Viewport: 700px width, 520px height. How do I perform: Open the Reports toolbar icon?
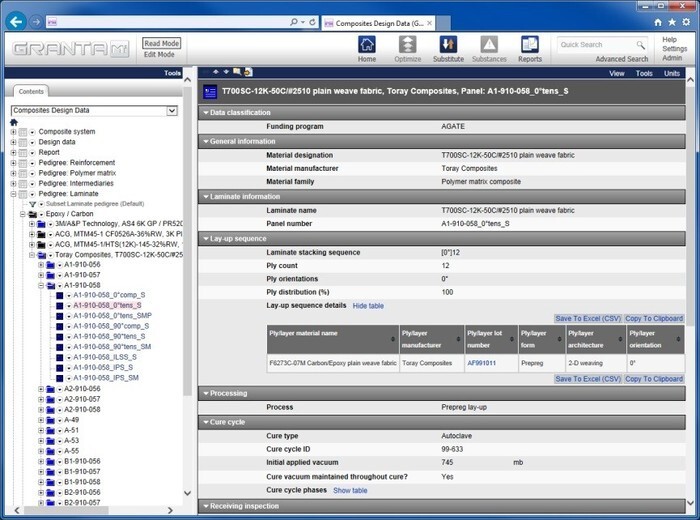tap(529, 45)
